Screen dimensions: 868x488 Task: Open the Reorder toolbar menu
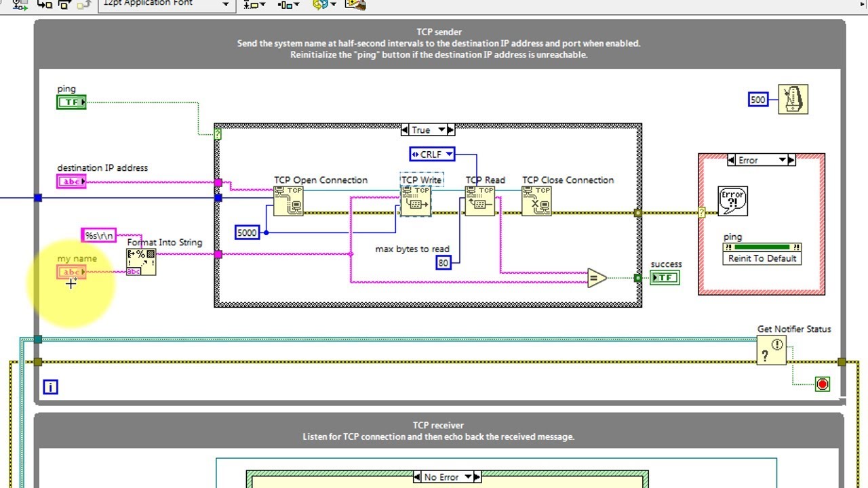pyautogui.click(x=324, y=4)
